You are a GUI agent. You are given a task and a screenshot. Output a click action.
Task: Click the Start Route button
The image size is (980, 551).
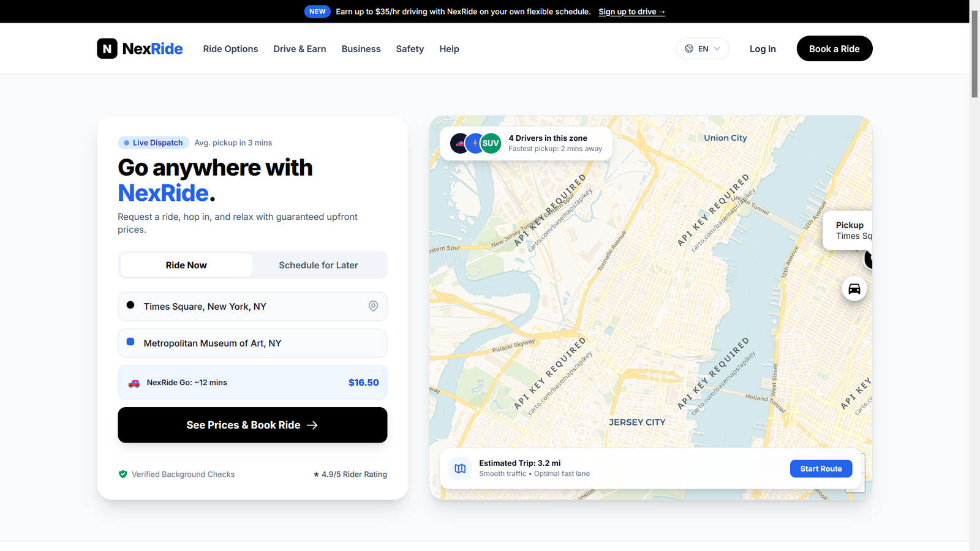[x=821, y=468]
